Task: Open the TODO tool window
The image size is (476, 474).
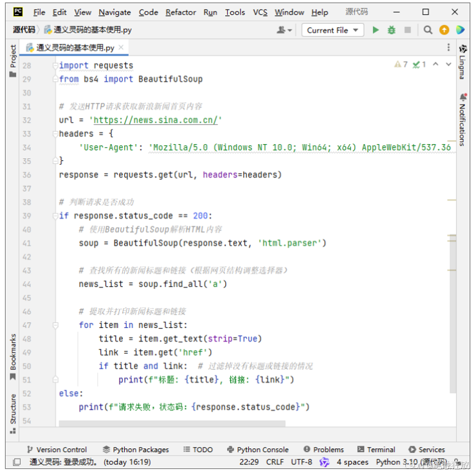Action: point(198,450)
